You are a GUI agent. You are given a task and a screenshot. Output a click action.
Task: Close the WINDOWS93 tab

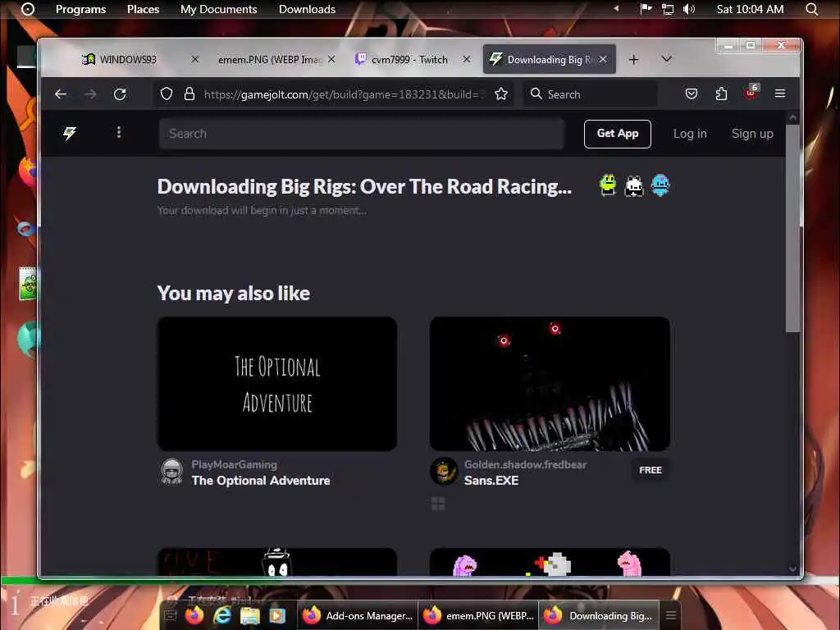pyautogui.click(x=195, y=59)
